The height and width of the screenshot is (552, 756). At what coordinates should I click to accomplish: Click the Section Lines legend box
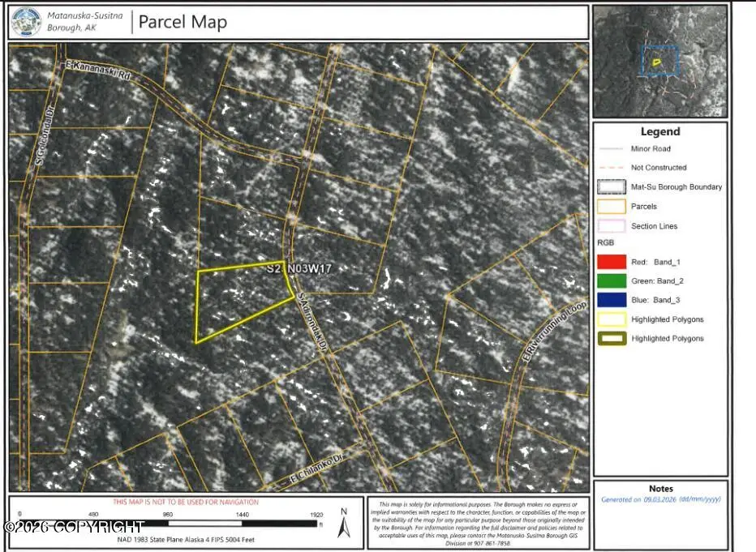(x=611, y=226)
